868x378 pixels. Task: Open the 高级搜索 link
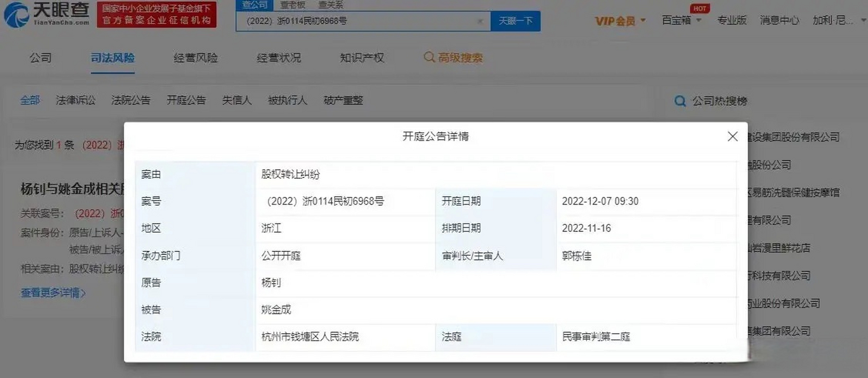coord(460,58)
